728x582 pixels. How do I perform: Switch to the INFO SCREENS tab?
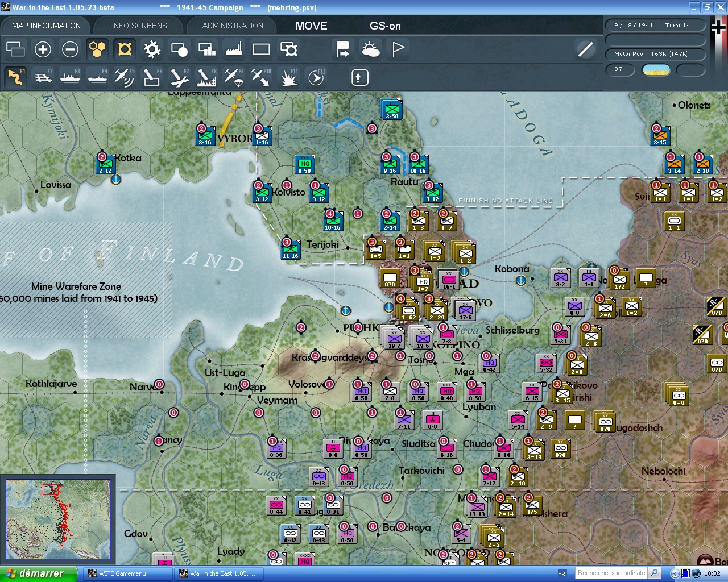point(139,26)
